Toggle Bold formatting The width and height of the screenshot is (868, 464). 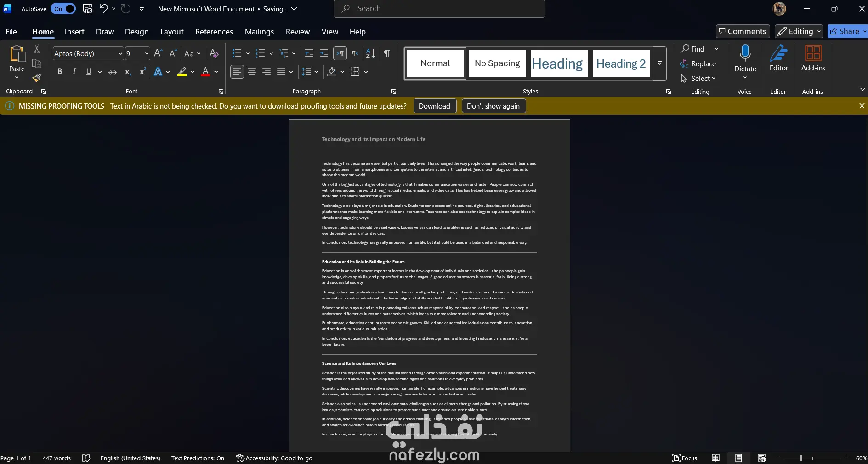(x=60, y=72)
